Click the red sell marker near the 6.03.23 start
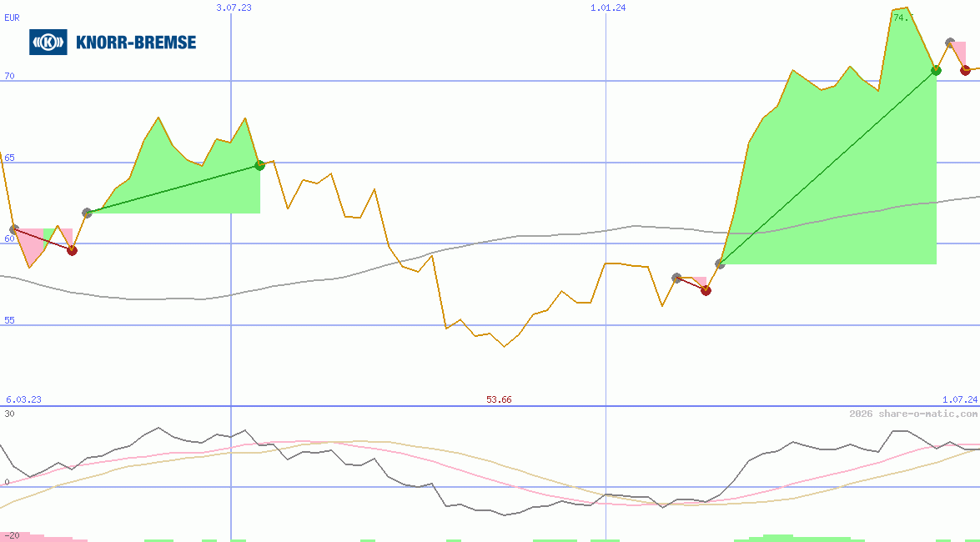Image resolution: width=980 pixels, height=542 pixels. pos(72,249)
